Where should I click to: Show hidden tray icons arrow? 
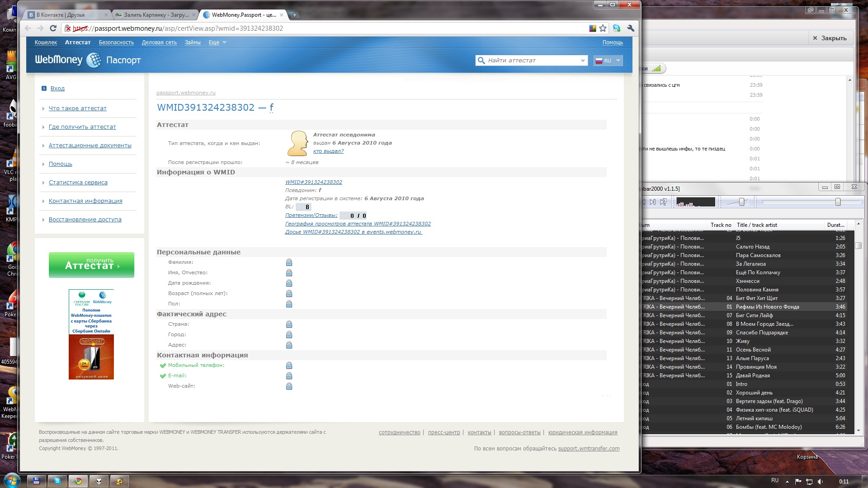click(x=787, y=482)
